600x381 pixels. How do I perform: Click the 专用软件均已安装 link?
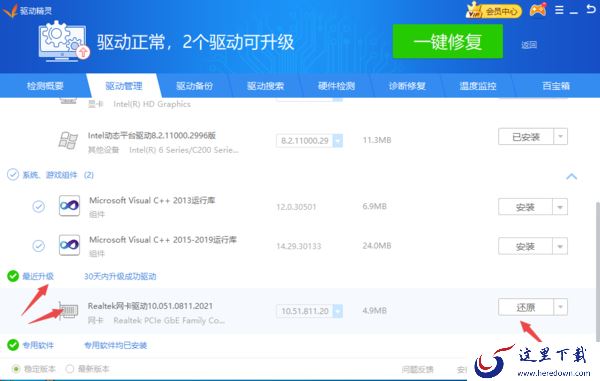pos(116,345)
